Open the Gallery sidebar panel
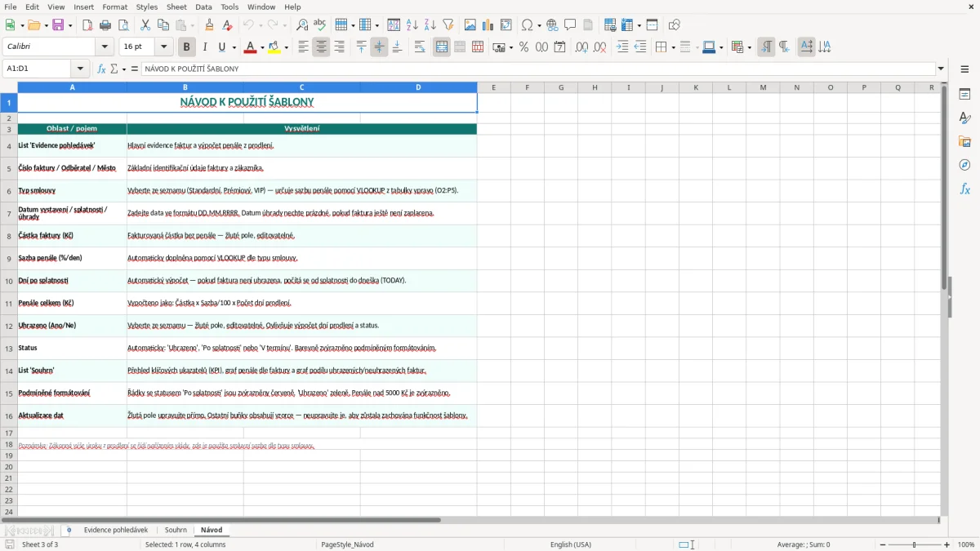Image resolution: width=980 pixels, height=551 pixels. pos(964,141)
